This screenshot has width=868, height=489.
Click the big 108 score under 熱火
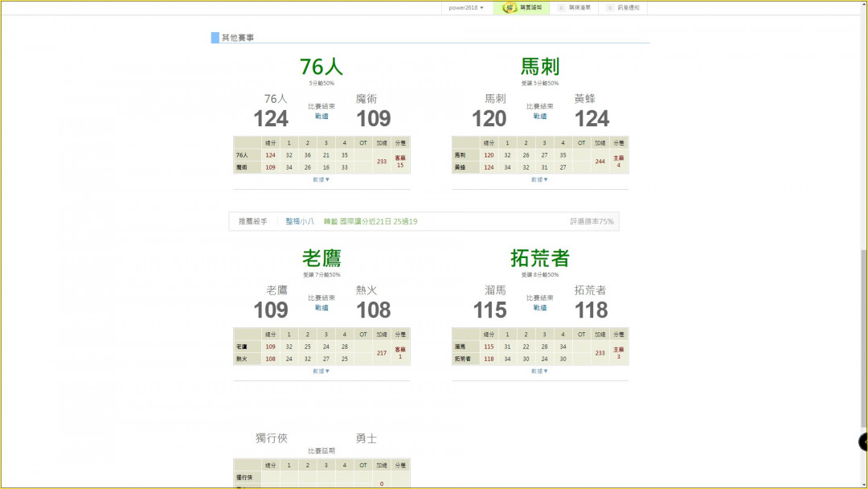coord(374,310)
